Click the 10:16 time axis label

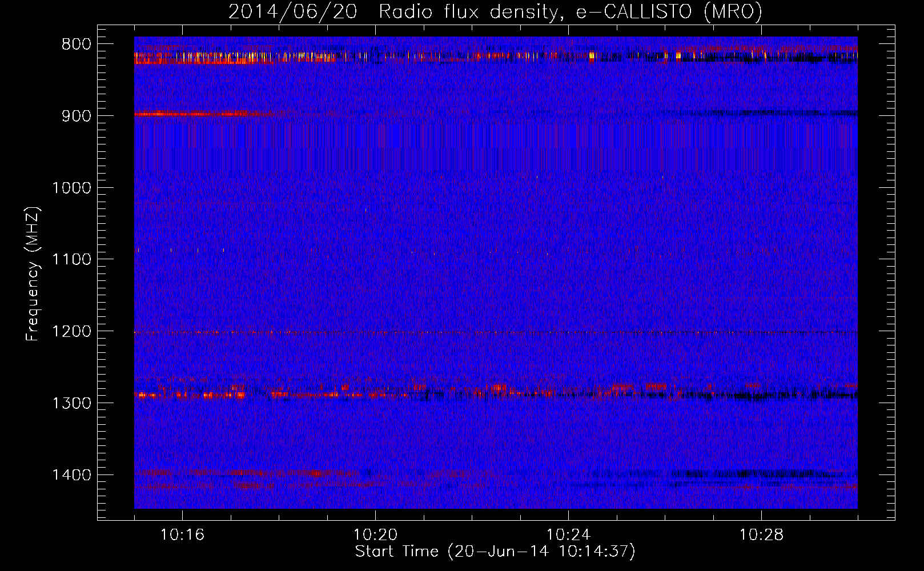182,535
